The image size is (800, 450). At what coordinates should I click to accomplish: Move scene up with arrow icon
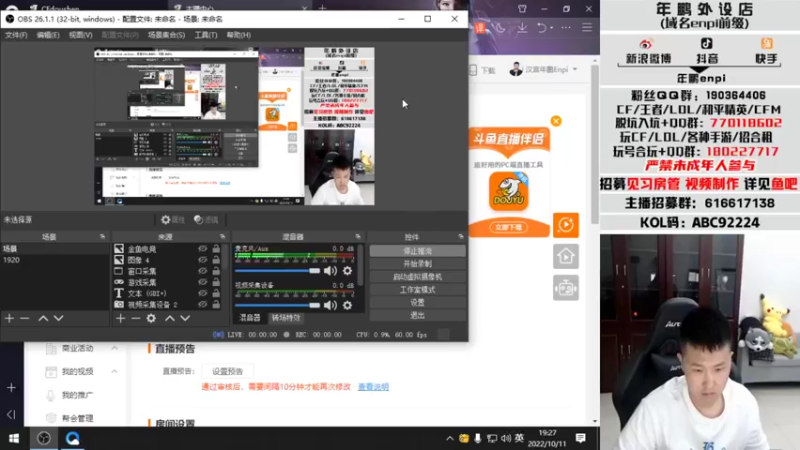tap(43, 318)
